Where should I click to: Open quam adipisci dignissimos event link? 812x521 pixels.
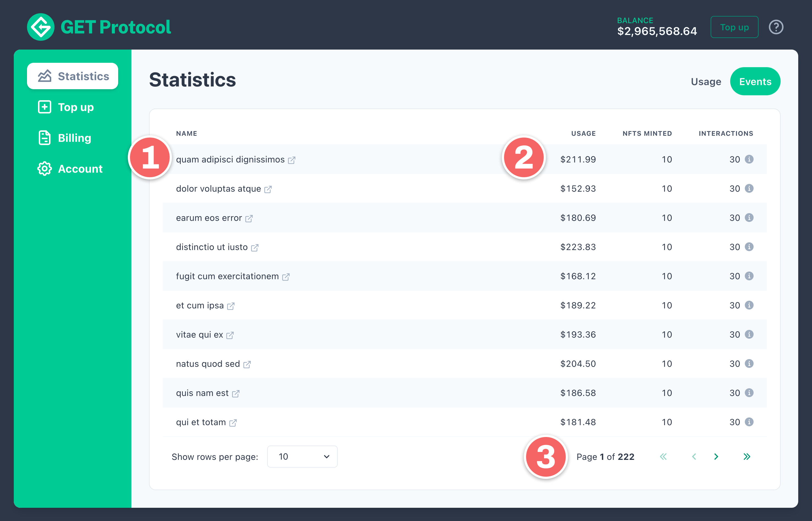pyautogui.click(x=230, y=159)
